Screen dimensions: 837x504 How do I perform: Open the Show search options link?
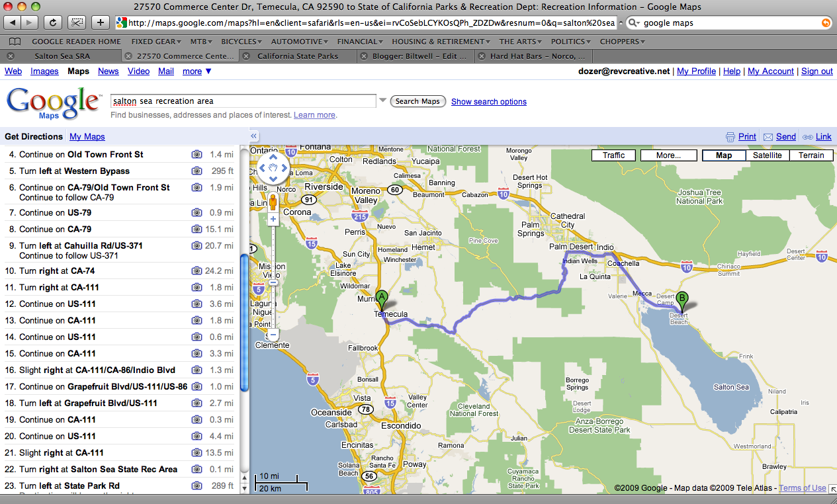[489, 102]
